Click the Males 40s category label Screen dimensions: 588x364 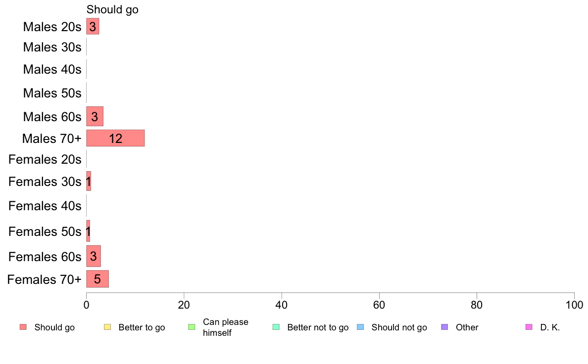52,69
